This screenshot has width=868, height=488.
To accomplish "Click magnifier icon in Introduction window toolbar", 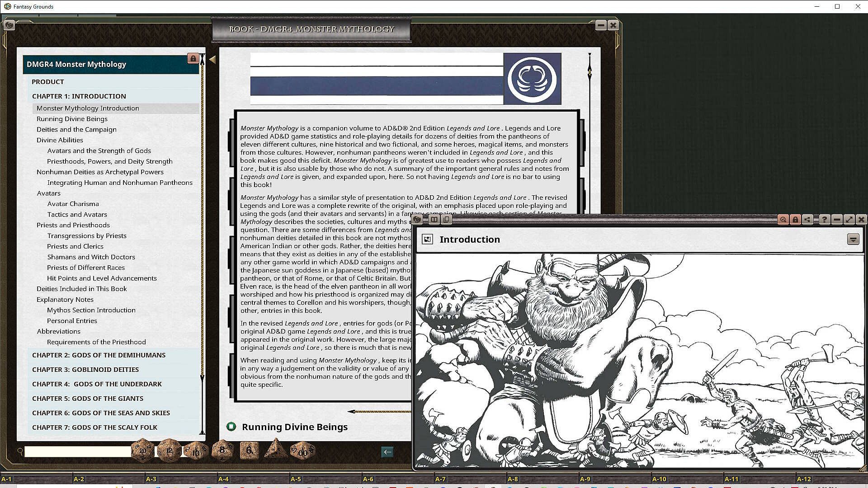I will (783, 220).
